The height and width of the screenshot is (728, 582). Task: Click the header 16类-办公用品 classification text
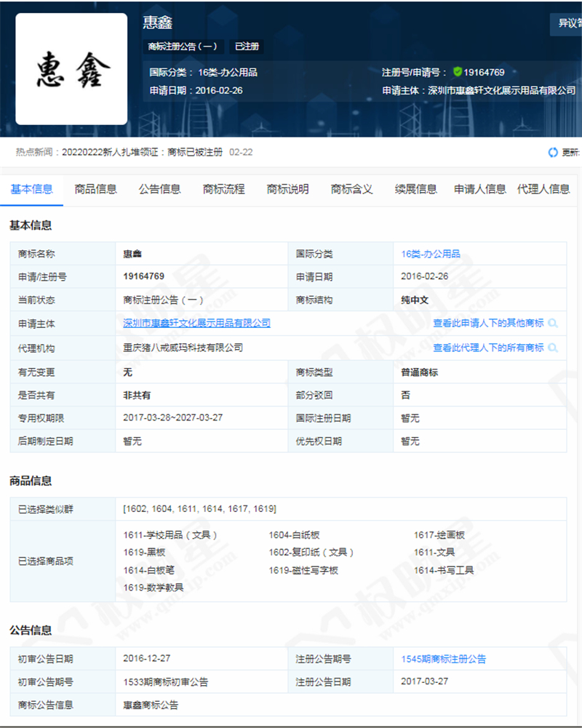228,73
